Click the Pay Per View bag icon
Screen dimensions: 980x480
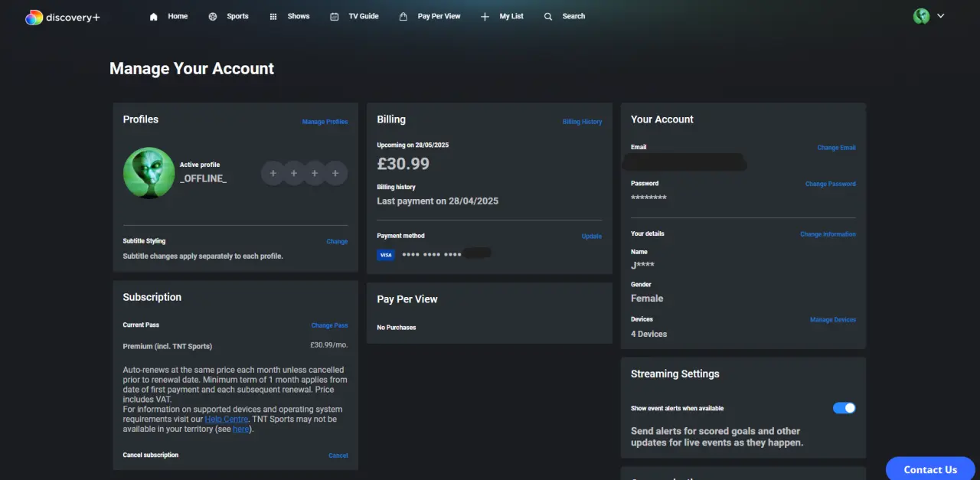(x=403, y=17)
